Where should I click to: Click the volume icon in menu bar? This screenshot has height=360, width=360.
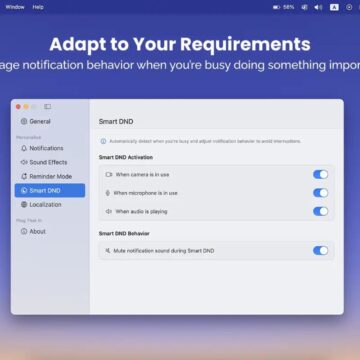pyautogui.click(x=318, y=7)
